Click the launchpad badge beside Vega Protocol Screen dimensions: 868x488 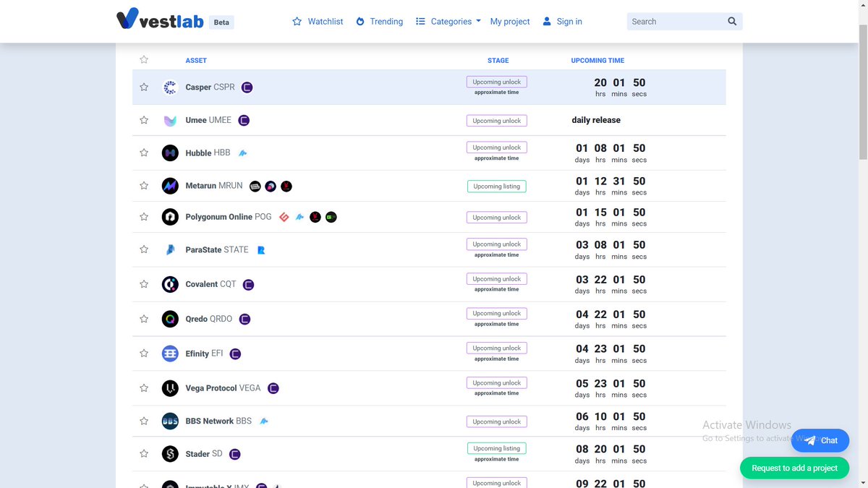[273, 389]
